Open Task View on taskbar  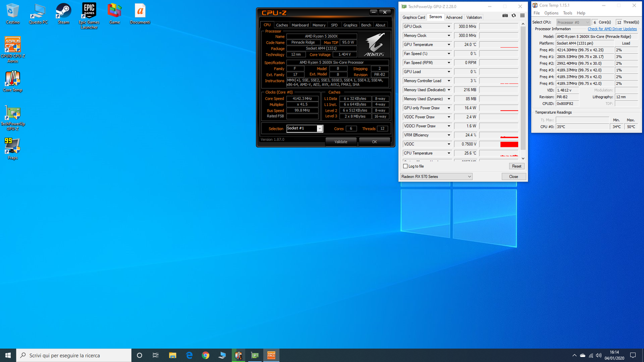[x=156, y=355]
